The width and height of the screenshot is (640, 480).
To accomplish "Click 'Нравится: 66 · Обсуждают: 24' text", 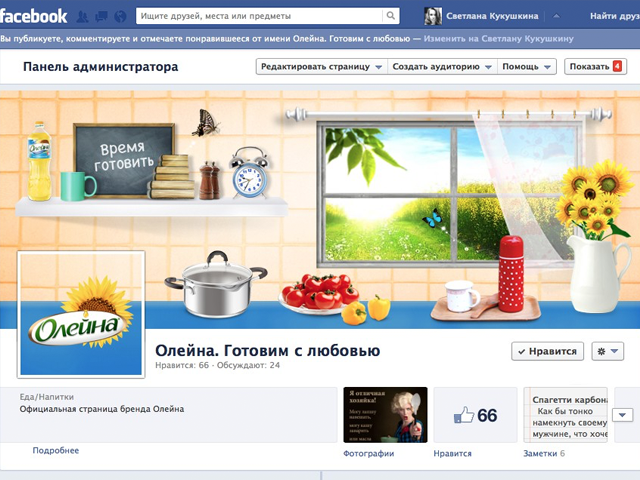I will click(218, 365).
